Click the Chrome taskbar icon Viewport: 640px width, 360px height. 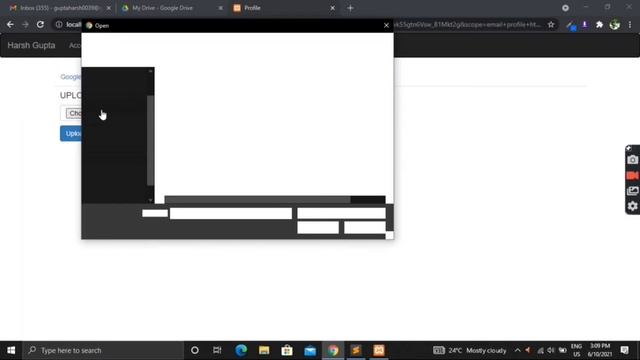333,350
